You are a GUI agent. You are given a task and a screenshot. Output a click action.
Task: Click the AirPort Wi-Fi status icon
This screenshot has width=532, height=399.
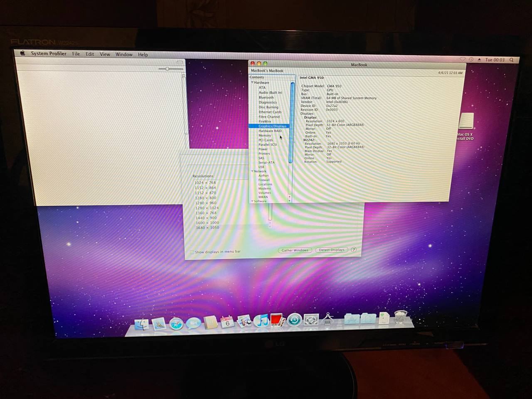click(462, 59)
